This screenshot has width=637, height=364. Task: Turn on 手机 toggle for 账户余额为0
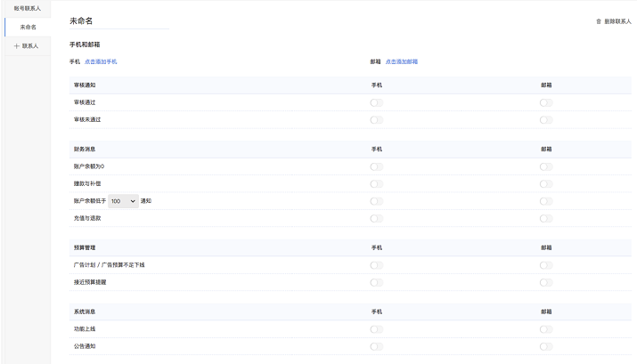tap(376, 166)
